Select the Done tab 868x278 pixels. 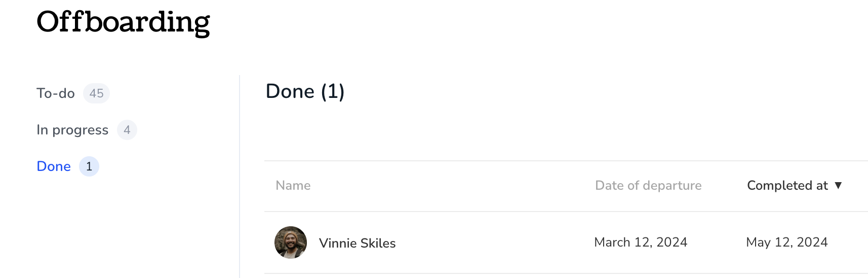[68, 166]
